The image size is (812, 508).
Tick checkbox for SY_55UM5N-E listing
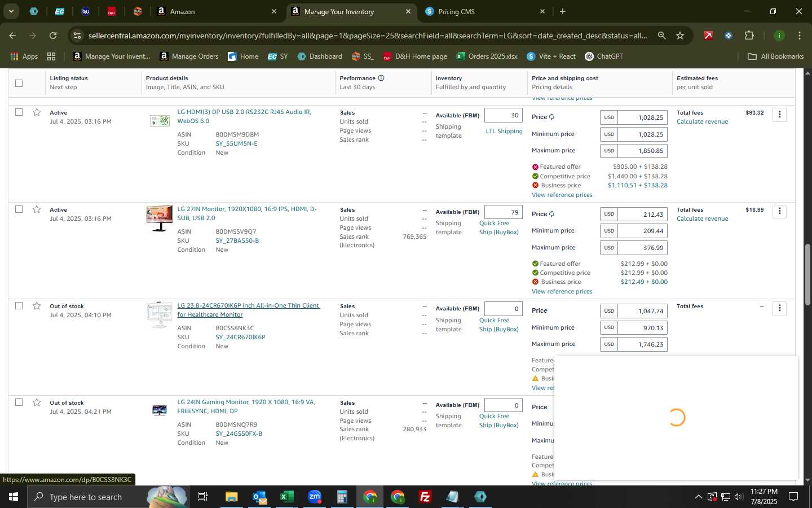[x=19, y=112]
